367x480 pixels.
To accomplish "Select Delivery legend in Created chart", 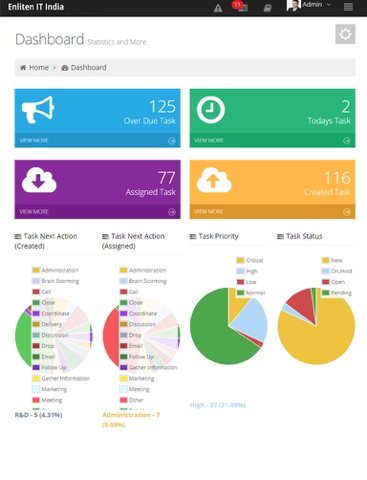I will tap(47, 324).
